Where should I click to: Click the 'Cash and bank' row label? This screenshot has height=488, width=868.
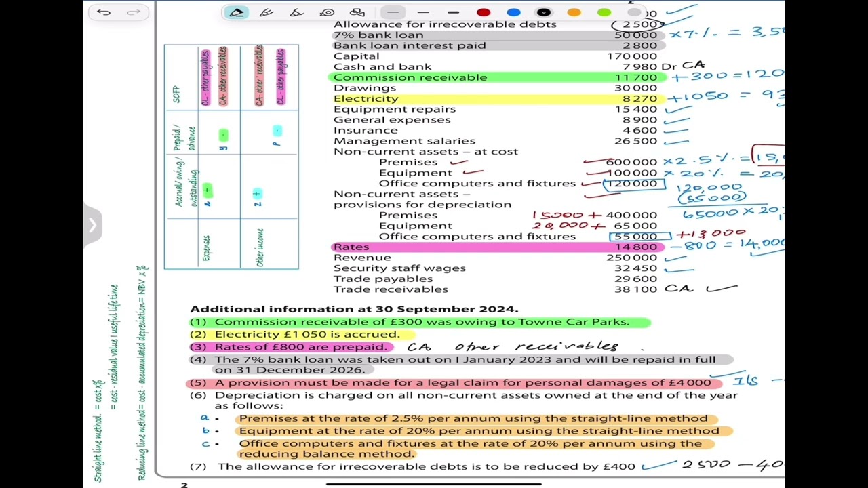tap(382, 66)
